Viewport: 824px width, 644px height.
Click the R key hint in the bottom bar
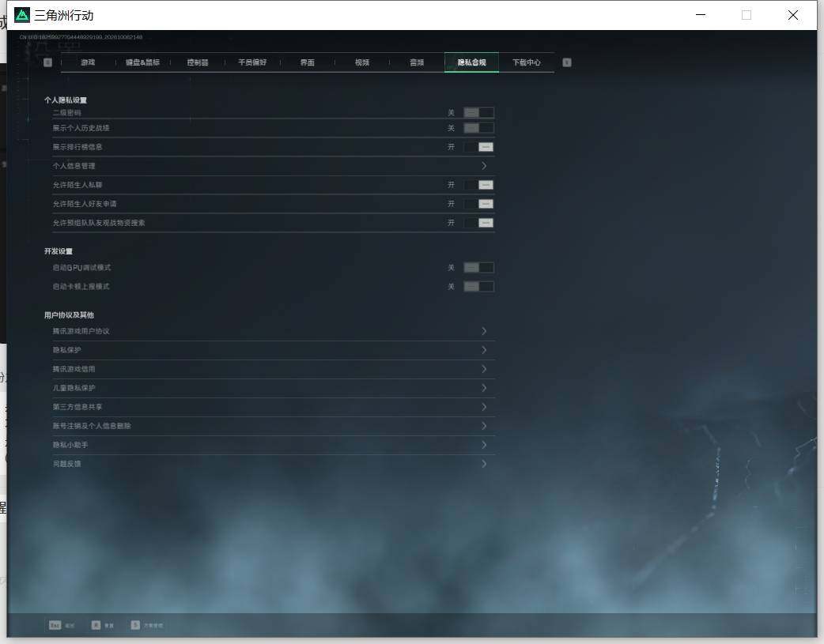click(x=96, y=625)
